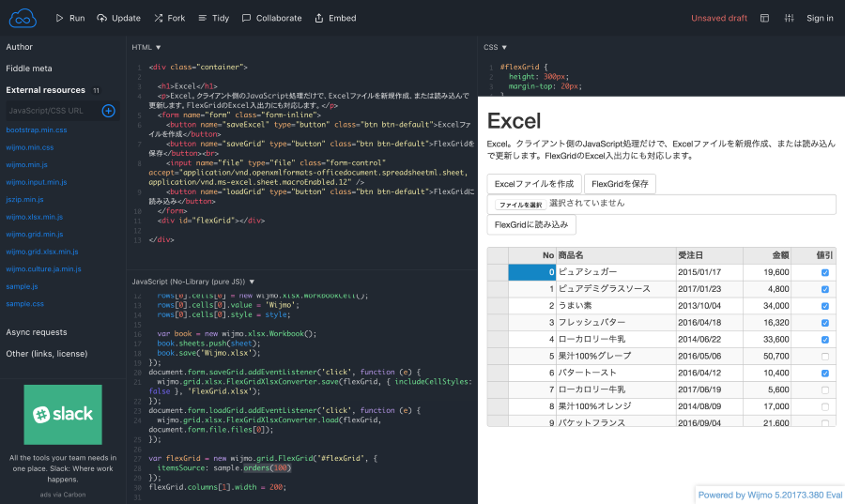The image size is (845, 504).
Task: Sort grid by 商品名 column header
Action: (x=616, y=255)
